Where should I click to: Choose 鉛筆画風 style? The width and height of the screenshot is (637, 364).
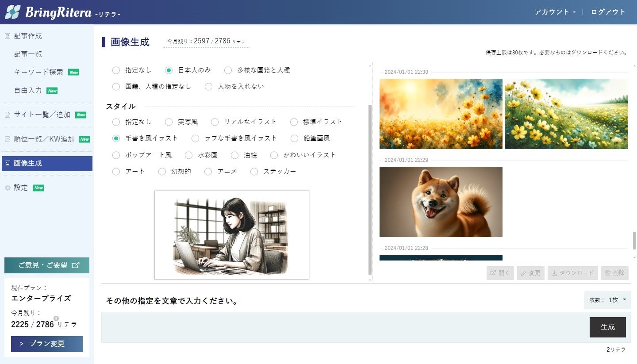(294, 138)
